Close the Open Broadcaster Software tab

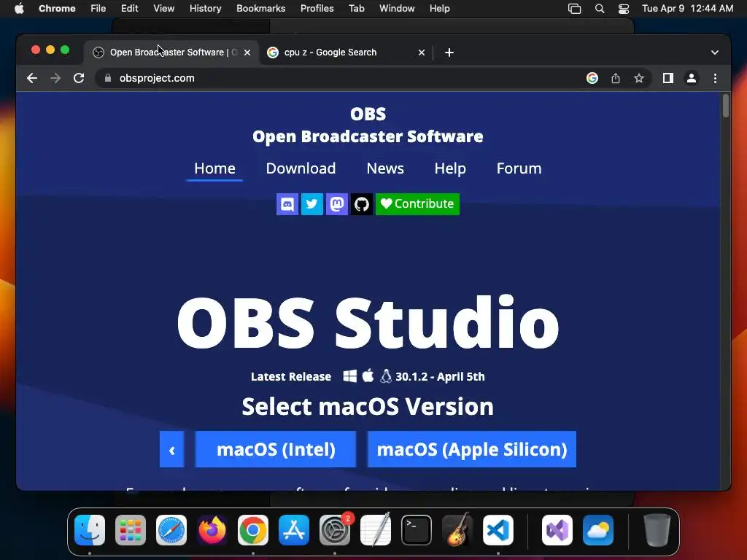pos(247,52)
